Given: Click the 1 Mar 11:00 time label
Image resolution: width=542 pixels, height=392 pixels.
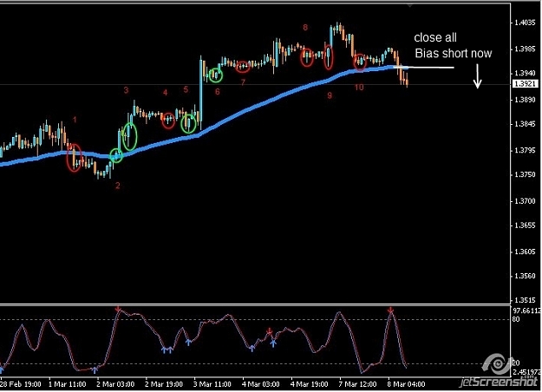Looking at the screenshot, I should pos(68,384).
